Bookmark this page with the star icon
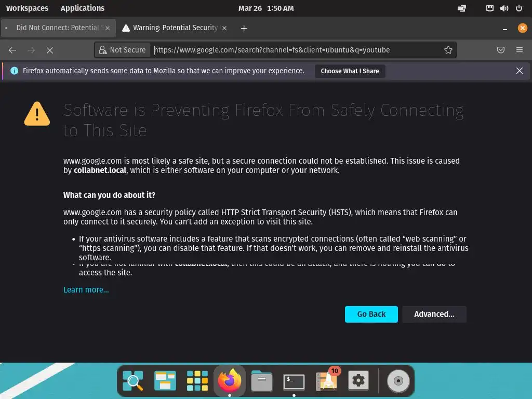 (x=448, y=50)
